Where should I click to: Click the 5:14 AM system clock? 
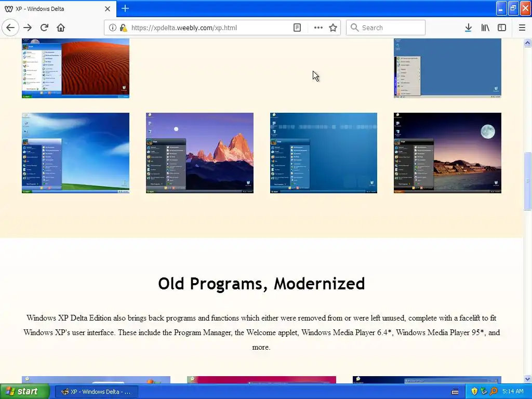click(x=513, y=391)
